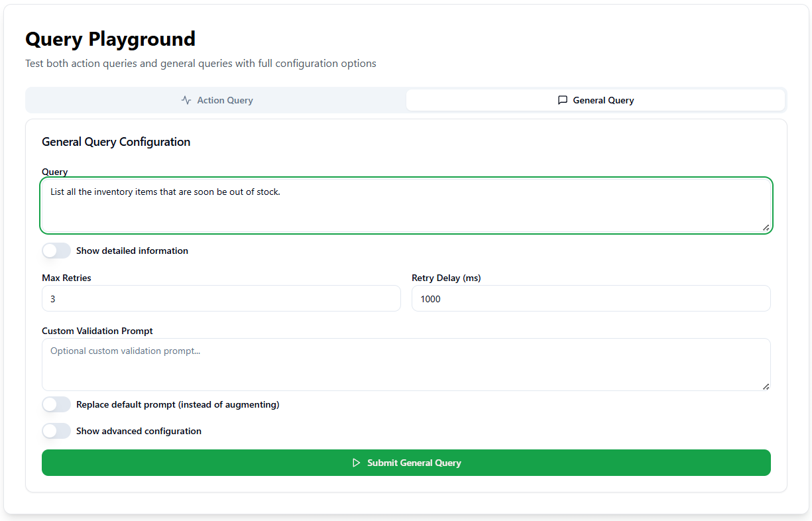Image resolution: width=812 pixels, height=521 pixels.
Task: Select the General Query tab
Action: click(595, 100)
